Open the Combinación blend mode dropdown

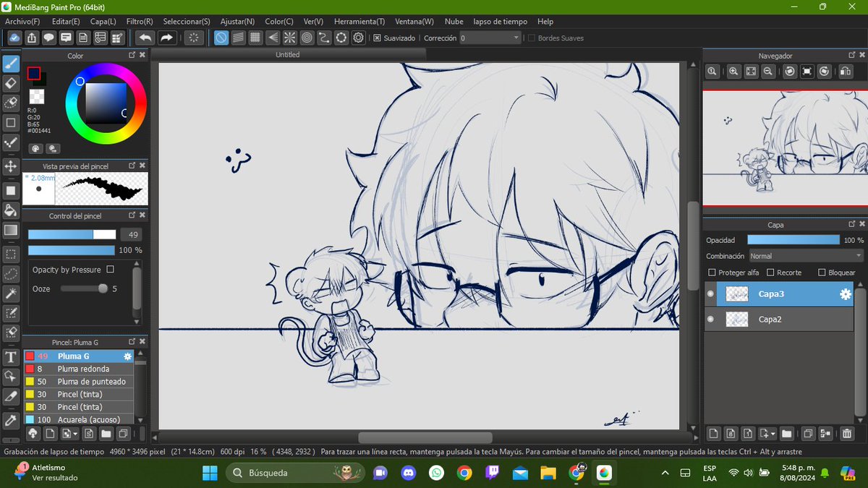[807, 256]
